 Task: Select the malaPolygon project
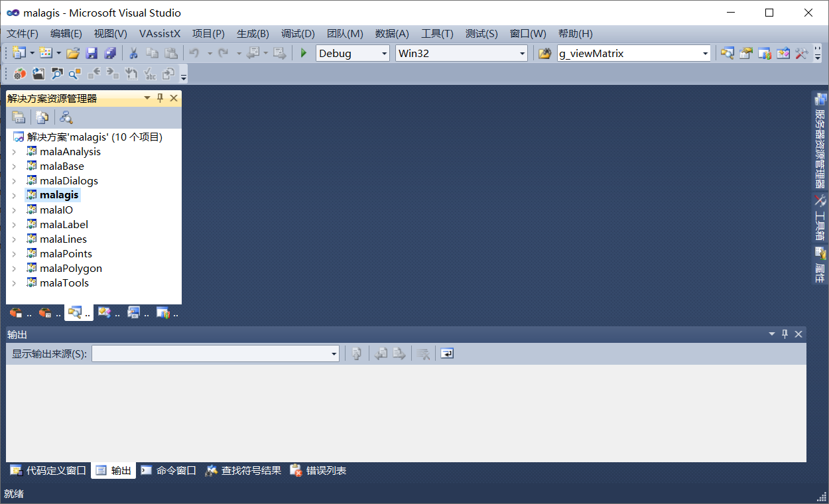coord(71,269)
